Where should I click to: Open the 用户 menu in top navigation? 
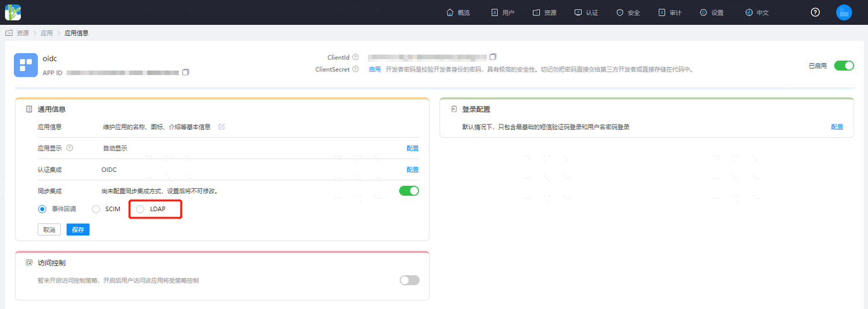[503, 12]
